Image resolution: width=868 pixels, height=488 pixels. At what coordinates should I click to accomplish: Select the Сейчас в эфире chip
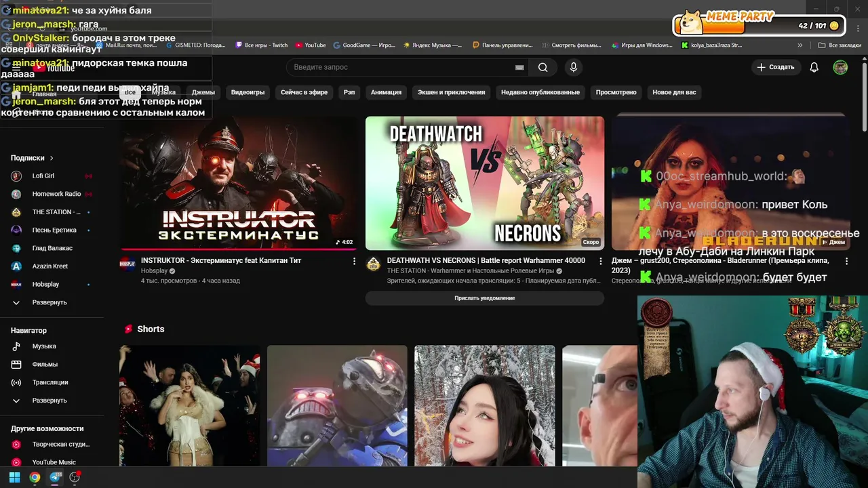pos(304,92)
